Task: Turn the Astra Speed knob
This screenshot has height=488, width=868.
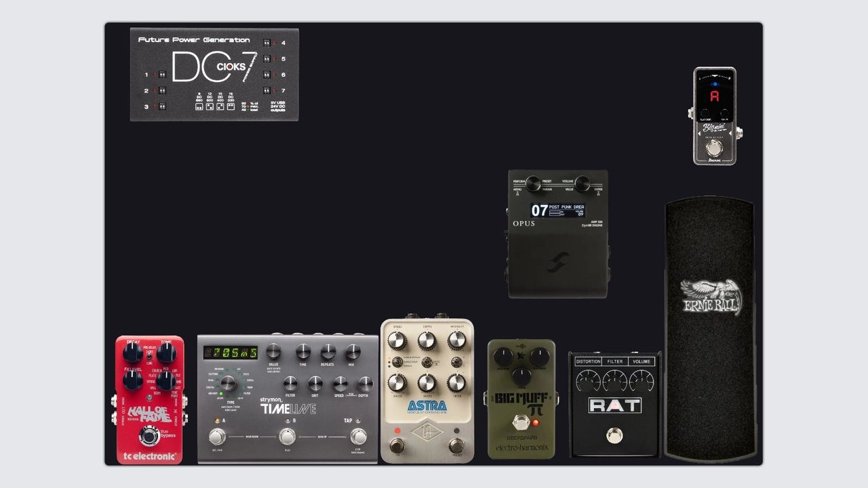Action: [397, 340]
